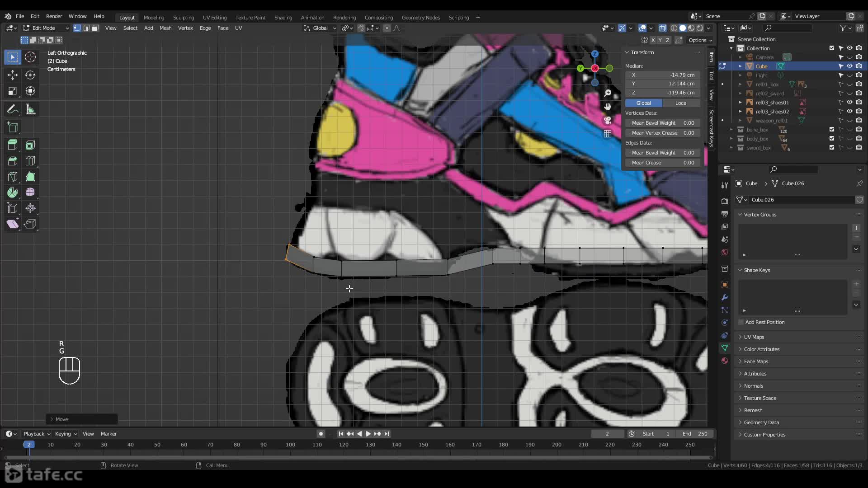Select the Edge Slide tool
Screen dimensions: 868x488
13,208
